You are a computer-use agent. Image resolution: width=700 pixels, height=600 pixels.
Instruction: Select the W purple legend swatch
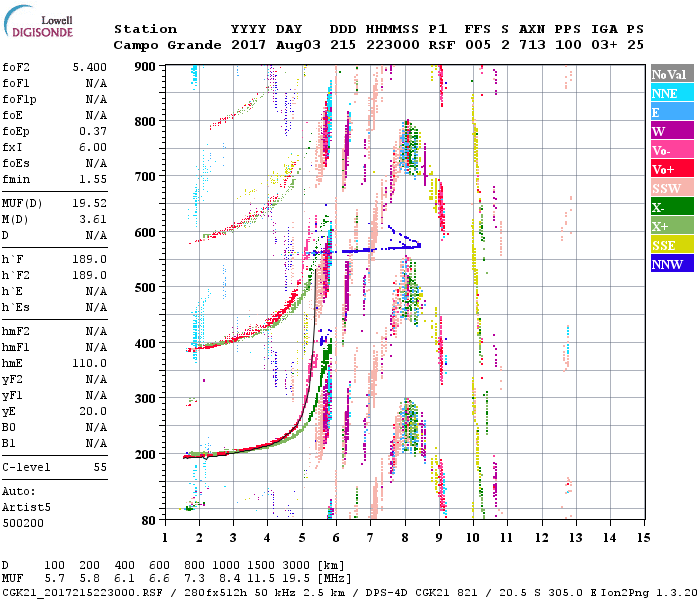click(672, 131)
